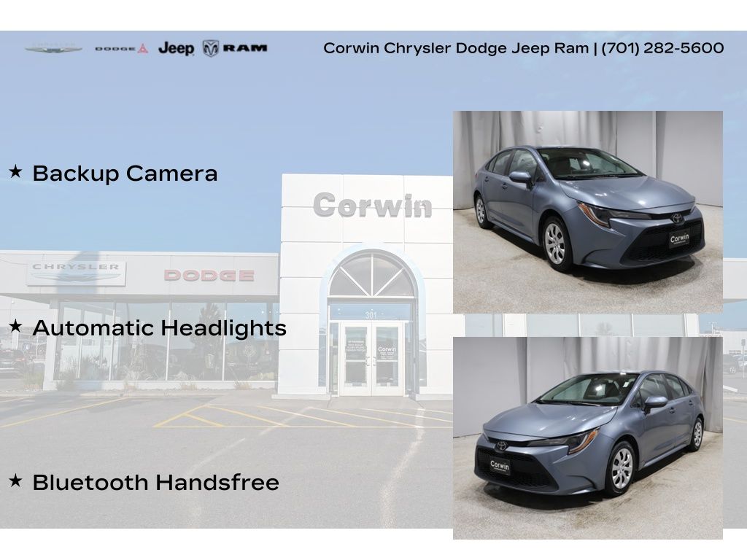This screenshot has width=747, height=560.
Task: Open the top Corolla photo
Action: pyautogui.click(x=587, y=211)
